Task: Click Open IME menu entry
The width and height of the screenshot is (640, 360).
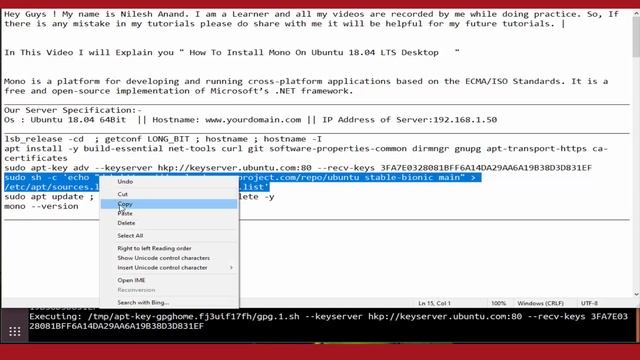Action: tap(169, 280)
